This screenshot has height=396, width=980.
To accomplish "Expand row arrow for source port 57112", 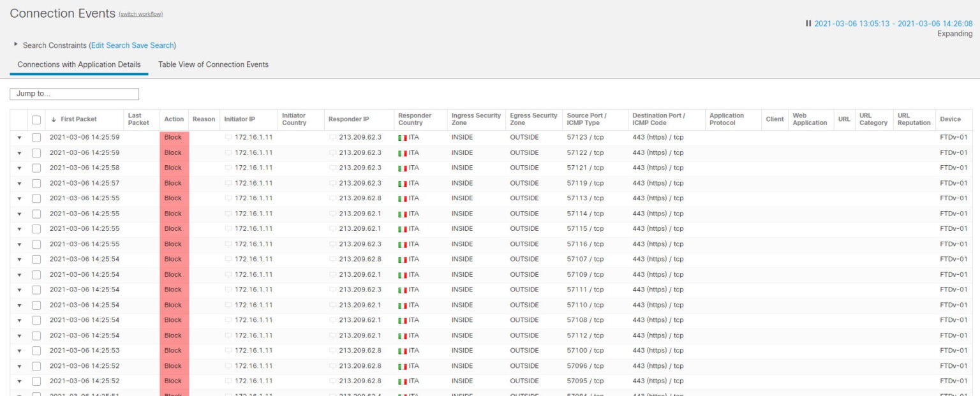I will coord(19,336).
